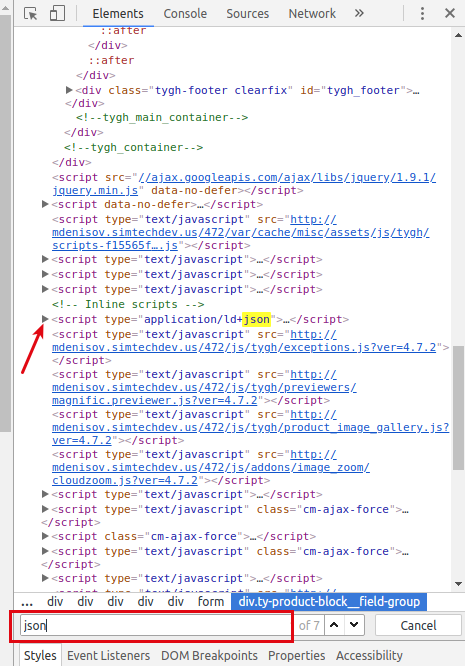Screen dimensions: 465x666
Task: Activate the inspect element picker icon
Action: point(31,14)
